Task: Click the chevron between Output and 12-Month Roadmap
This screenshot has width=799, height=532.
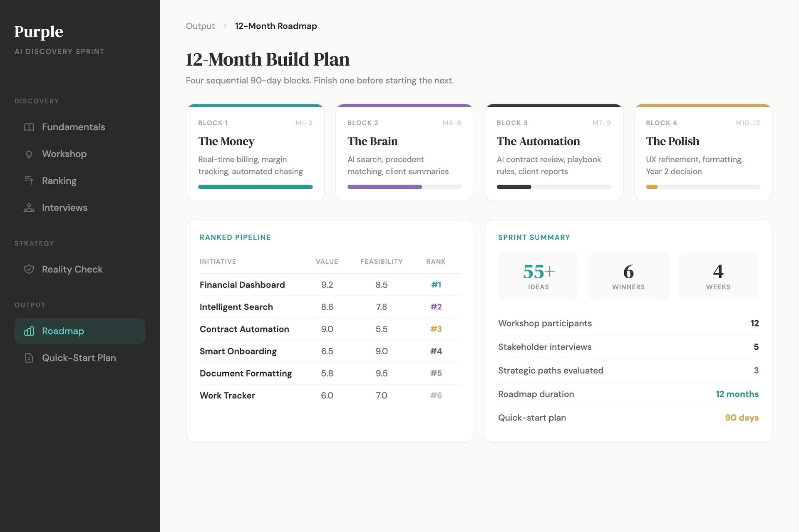Action: 224,26
